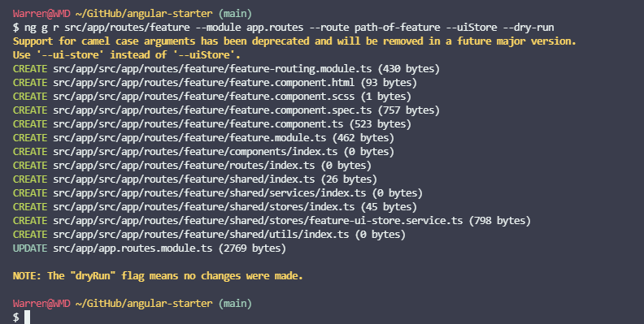This screenshot has height=324, width=644.
Task: Click the blinking cursor at bottom prompt
Action: (x=27, y=317)
